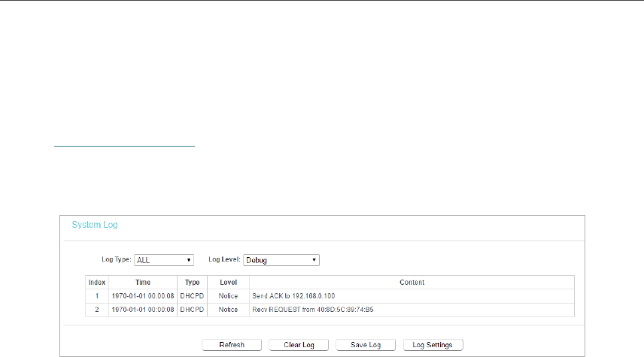
Task: Click index cell 2 in the log table
Action: click(x=97, y=310)
